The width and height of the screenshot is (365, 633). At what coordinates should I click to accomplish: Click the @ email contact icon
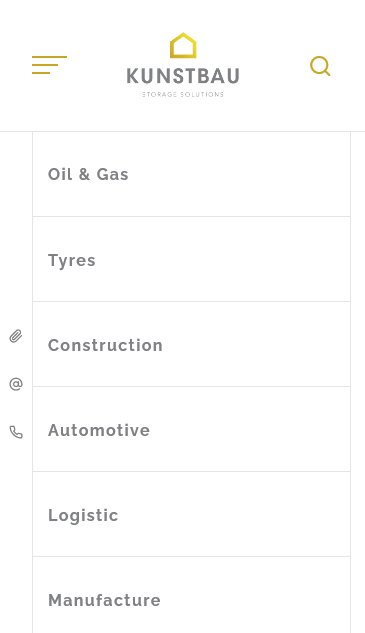click(16, 384)
